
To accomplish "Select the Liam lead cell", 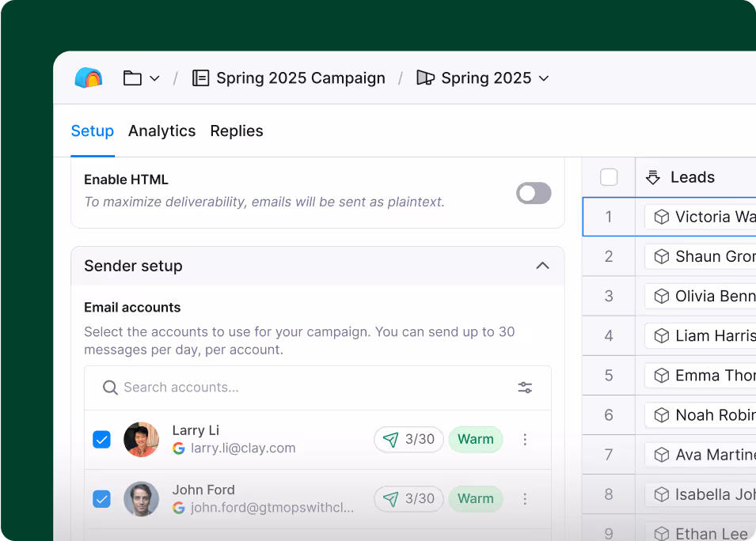I will 695,336.
